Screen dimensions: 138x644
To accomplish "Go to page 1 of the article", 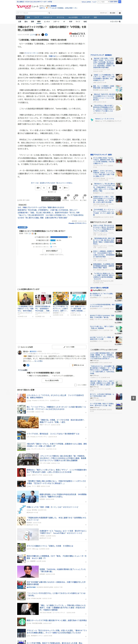I will 44,188.
